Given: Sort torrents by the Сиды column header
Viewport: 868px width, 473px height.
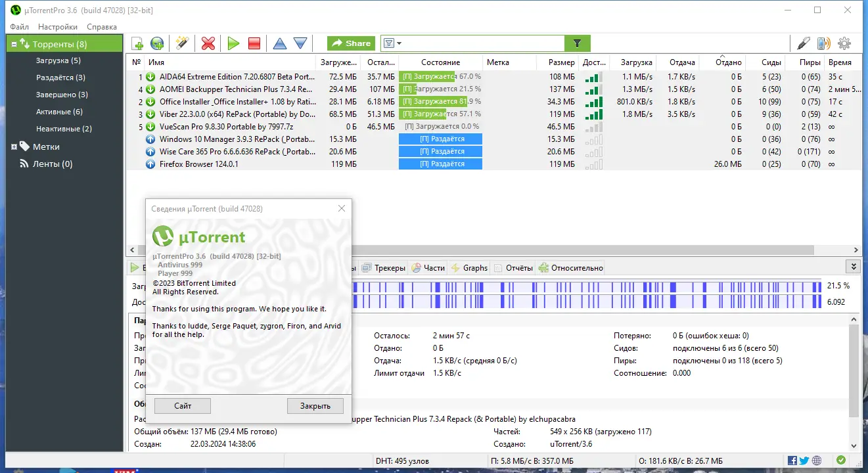Looking at the screenshot, I should point(765,62).
